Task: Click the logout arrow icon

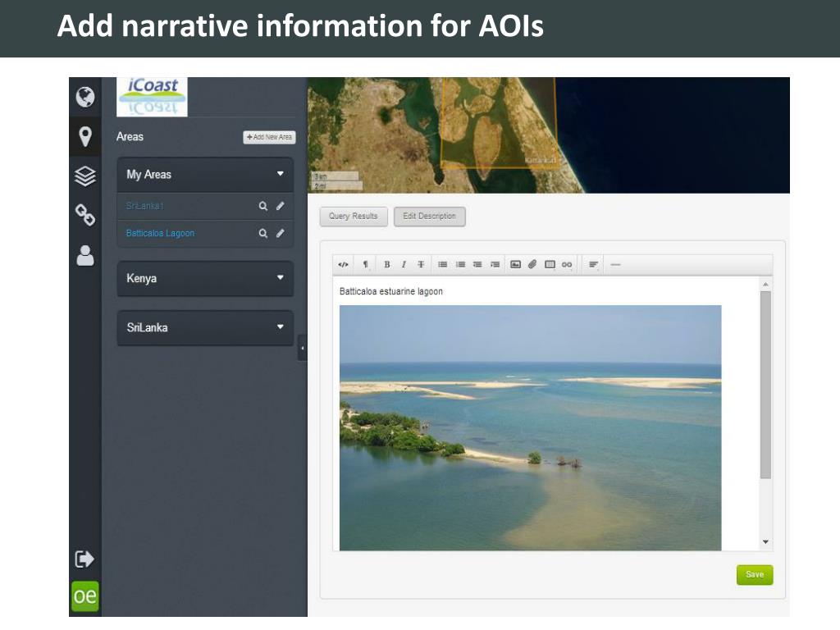Action: (84, 559)
